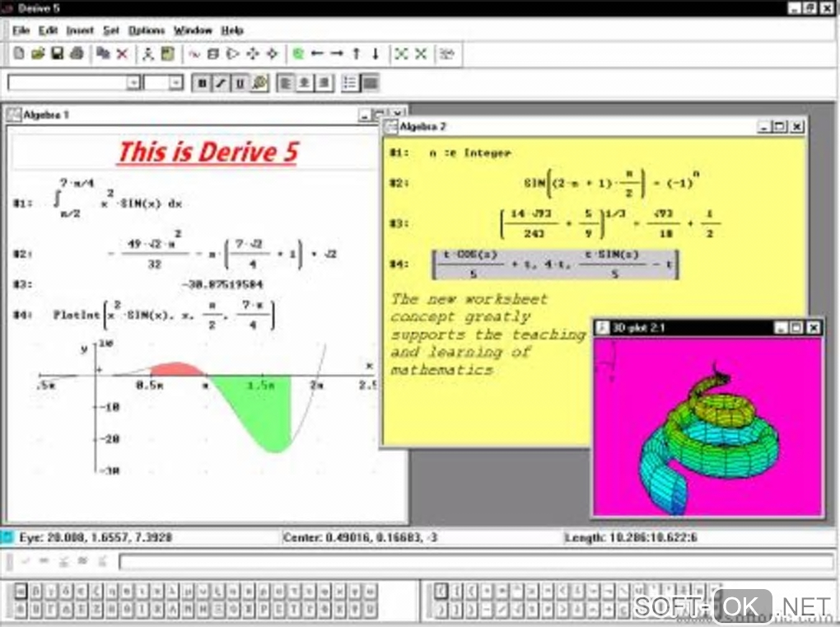Click the Copy icon in toolbar
Screen dimensions: 840x627
click(103, 54)
